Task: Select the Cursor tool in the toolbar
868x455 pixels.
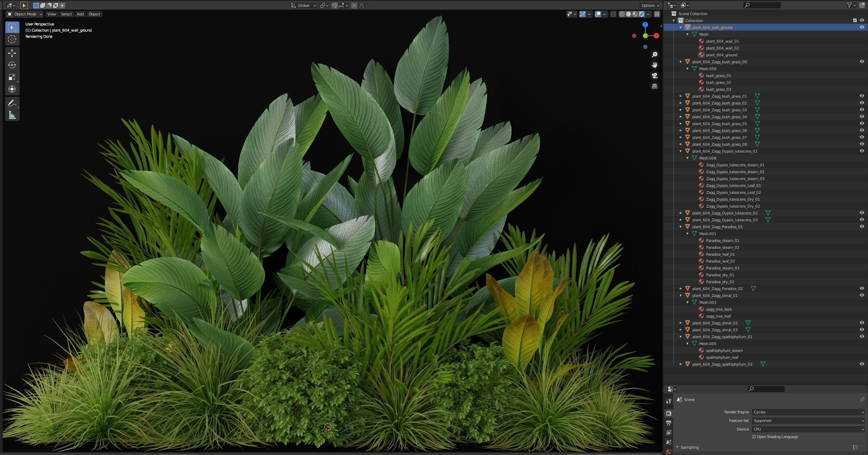Action: point(12,39)
